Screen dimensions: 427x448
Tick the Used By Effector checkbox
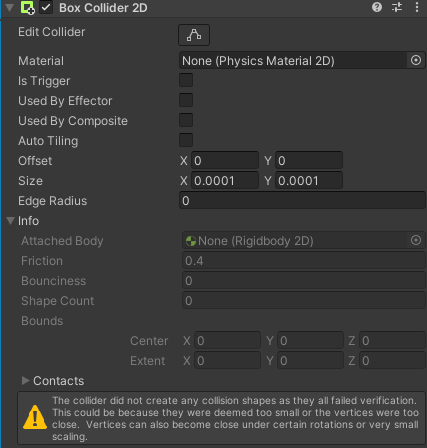click(x=186, y=100)
